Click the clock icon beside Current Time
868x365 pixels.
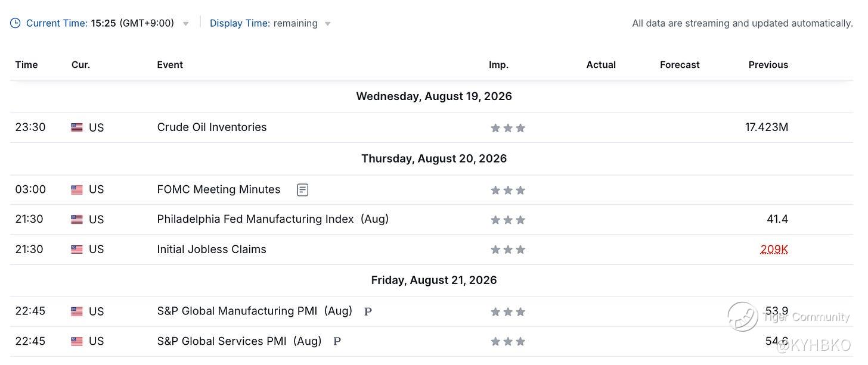tap(15, 23)
